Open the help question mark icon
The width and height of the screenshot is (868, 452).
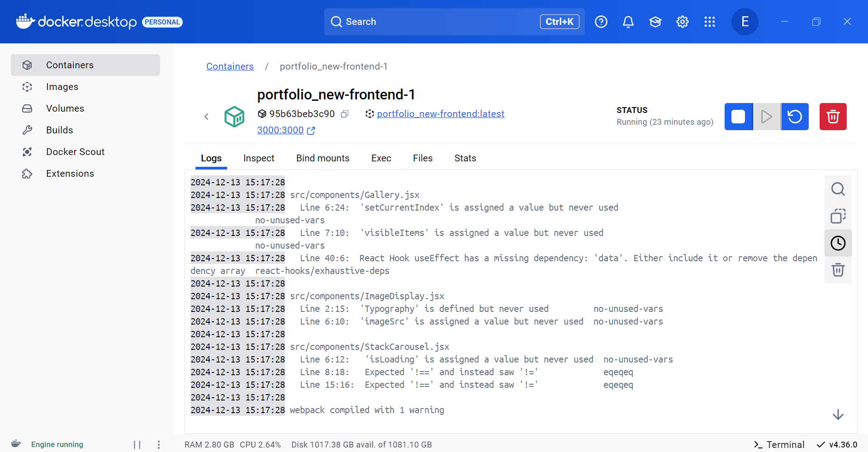tap(601, 22)
